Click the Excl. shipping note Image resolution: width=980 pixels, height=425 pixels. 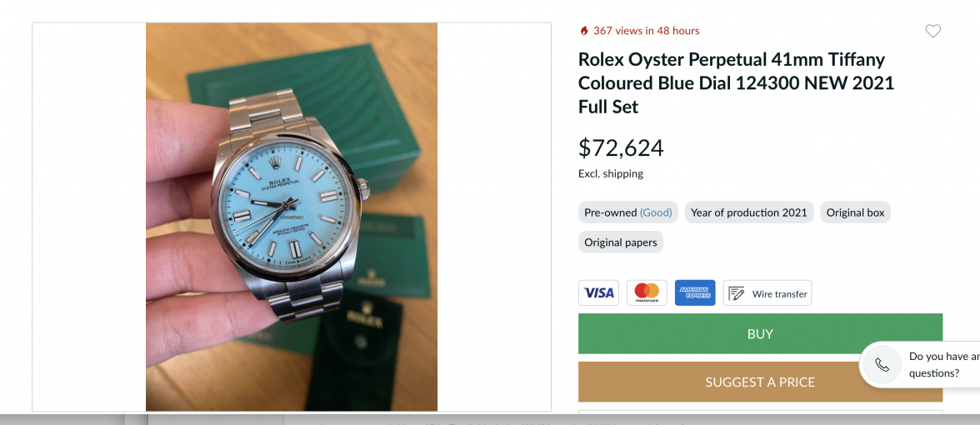(611, 173)
